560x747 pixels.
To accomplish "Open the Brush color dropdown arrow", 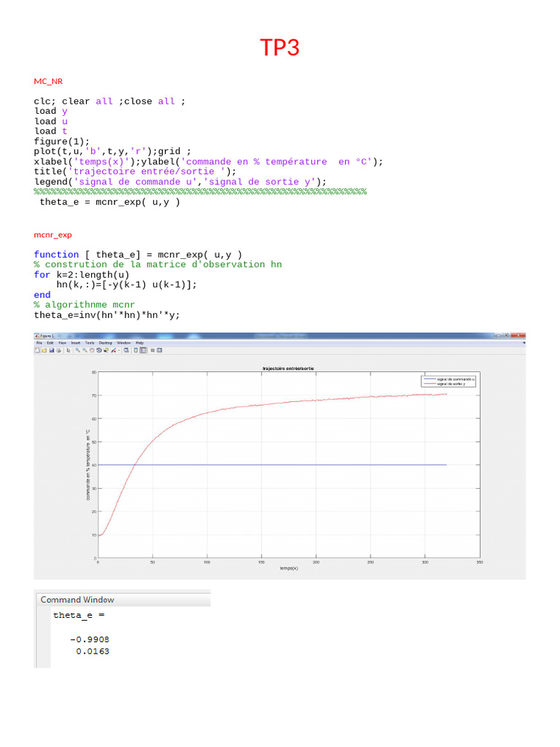I will (x=119, y=351).
